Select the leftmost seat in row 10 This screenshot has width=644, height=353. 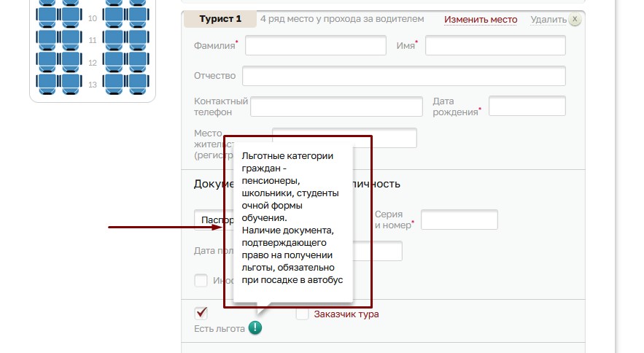tap(48, 15)
